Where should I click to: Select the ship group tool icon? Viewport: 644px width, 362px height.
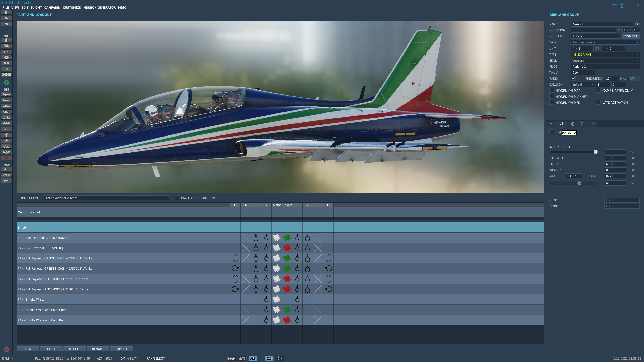pyautogui.click(x=6, y=106)
